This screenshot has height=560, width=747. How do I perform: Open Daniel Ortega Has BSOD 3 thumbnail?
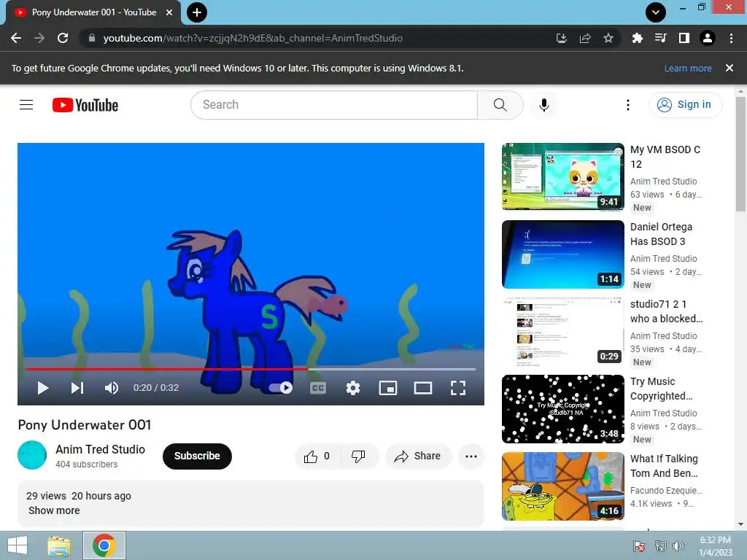[562, 254]
